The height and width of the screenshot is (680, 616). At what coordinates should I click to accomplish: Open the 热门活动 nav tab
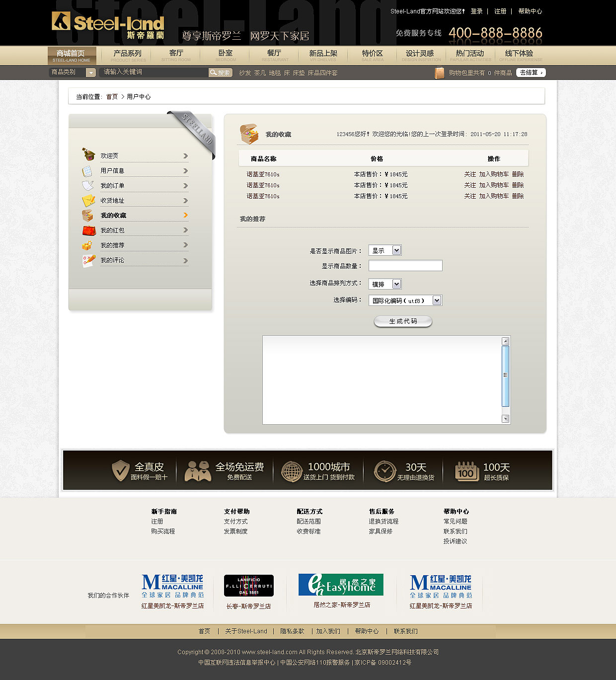click(x=470, y=56)
